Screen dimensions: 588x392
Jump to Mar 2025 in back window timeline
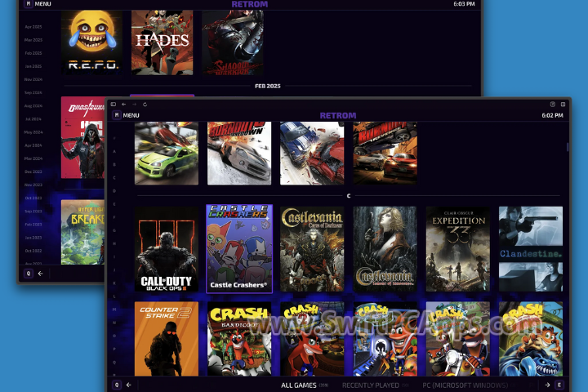pyautogui.click(x=33, y=40)
